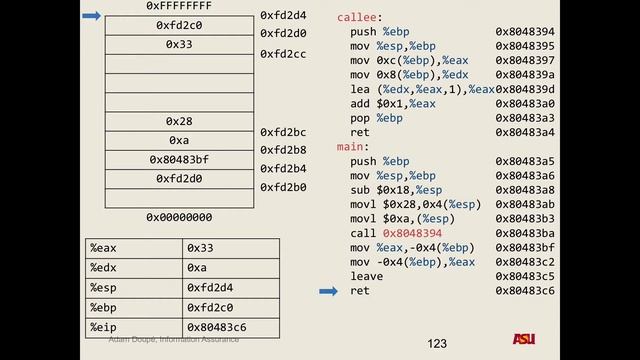Click the %eax register name cell
Viewport: 640px width, 360px height.
tap(134, 248)
